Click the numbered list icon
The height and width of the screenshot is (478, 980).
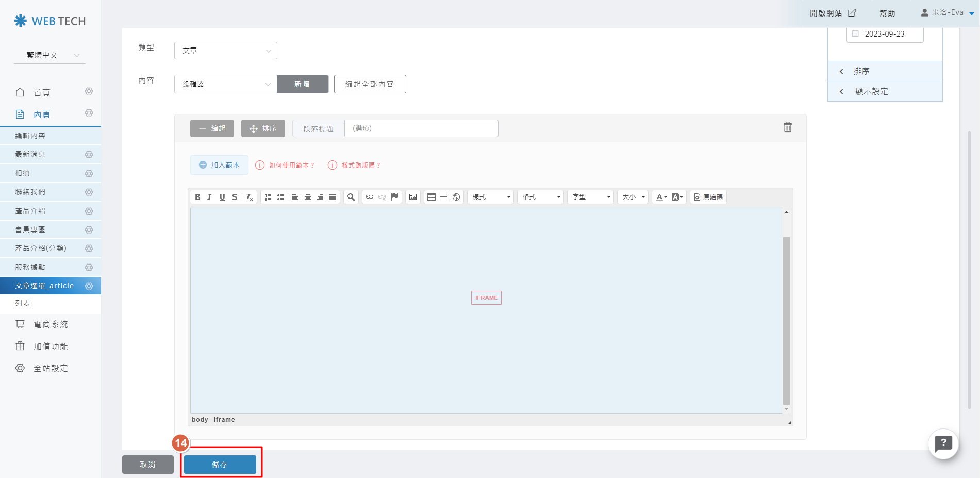coord(268,197)
